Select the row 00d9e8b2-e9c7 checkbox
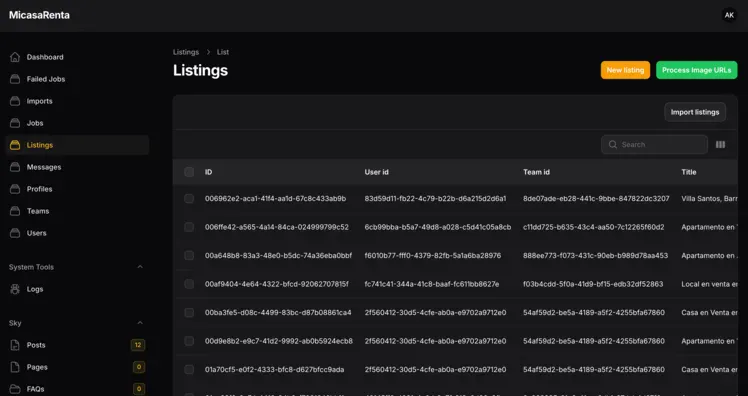This screenshot has height=396, width=748. (x=189, y=341)
